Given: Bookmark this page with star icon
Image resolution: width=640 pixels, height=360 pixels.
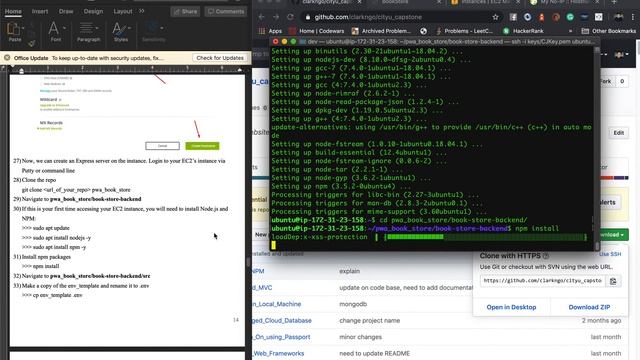Looking at the screenshot, I should click(495, 17).
